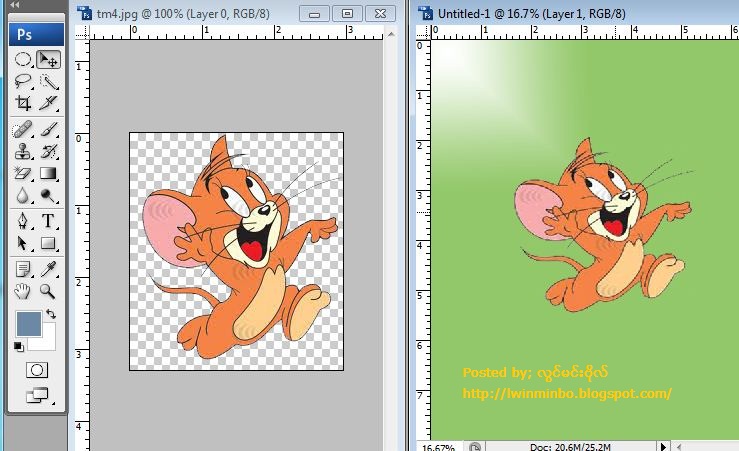The image size is (739, 451).
Task: Select the Healing Brush bandage tool
Action: 23,129
